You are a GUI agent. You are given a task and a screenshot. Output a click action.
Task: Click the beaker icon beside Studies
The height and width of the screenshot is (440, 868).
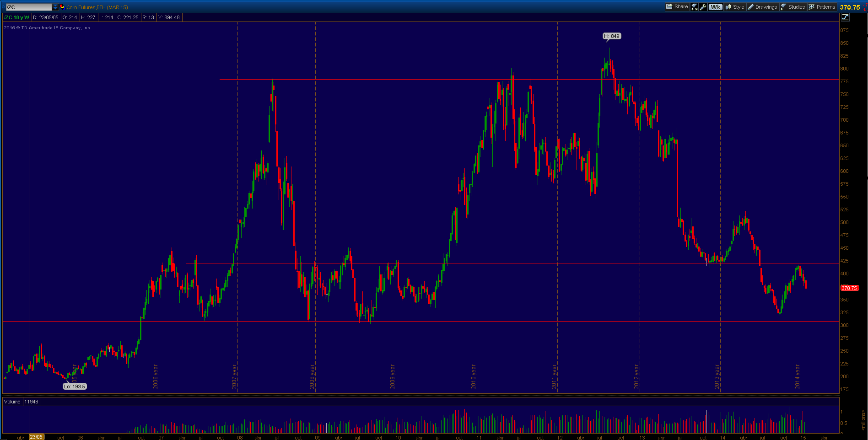[783, 7]
